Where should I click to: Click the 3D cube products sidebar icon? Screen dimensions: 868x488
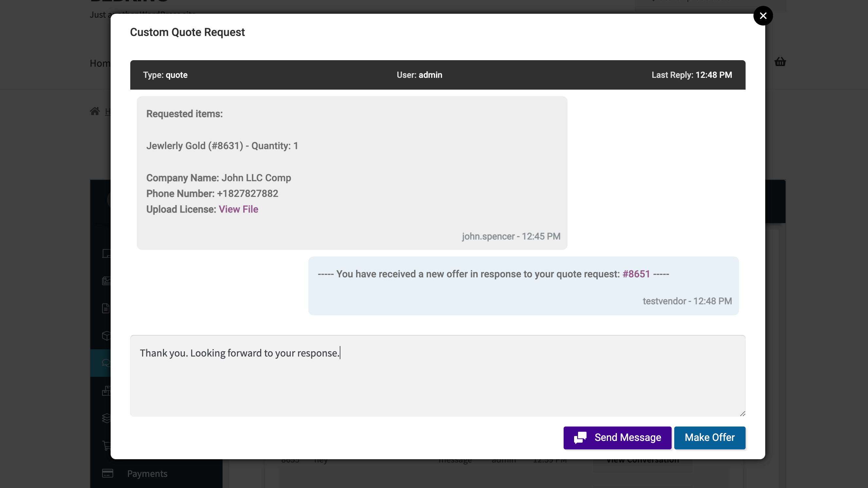(106, 336)
